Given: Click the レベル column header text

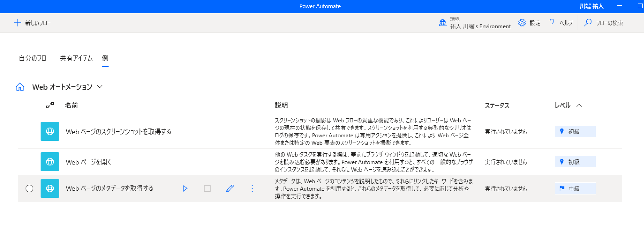Looking at the screenshot, I should pyautogui.click(x=563, y=106).
